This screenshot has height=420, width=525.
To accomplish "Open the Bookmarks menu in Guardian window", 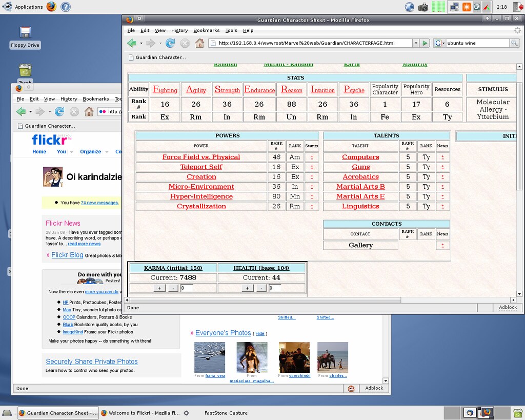I will [206, 31].
